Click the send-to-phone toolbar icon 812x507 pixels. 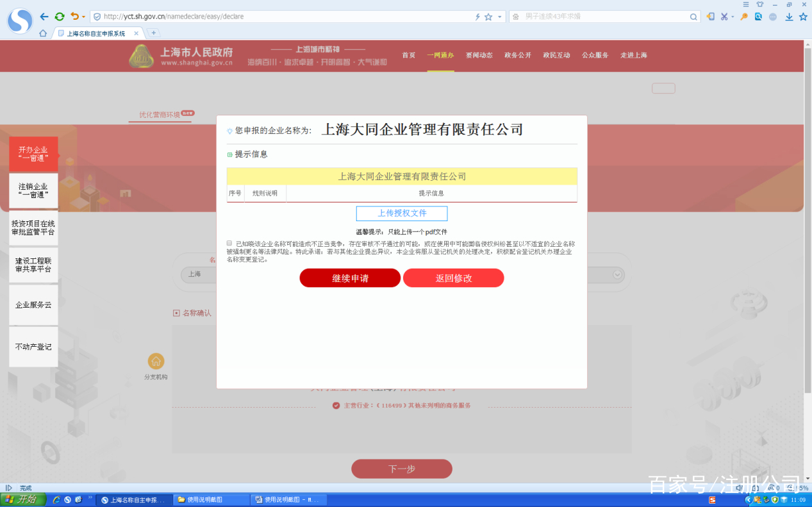point(709,17)
